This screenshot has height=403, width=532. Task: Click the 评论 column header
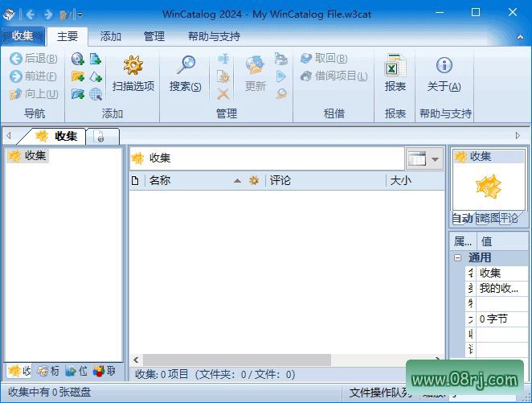click(325, 181)
